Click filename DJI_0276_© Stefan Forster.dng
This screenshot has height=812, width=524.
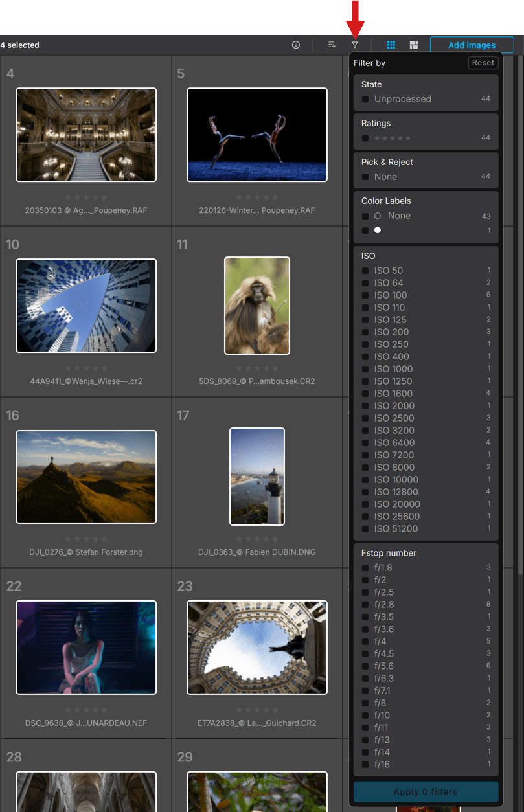(x=86, y=552)
